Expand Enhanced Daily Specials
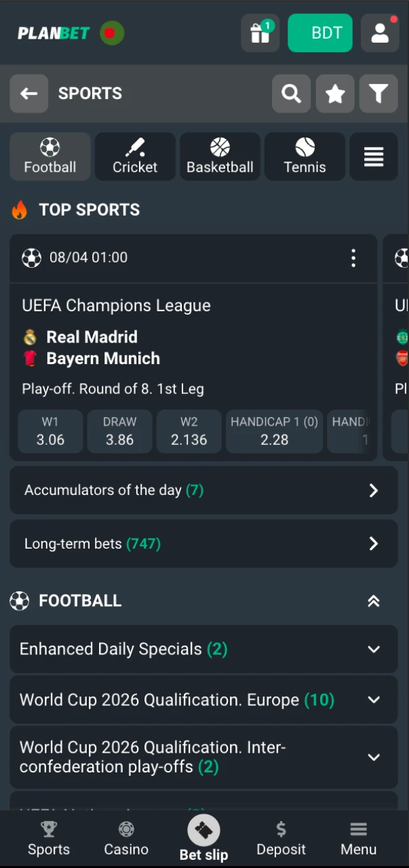Image resolution: width=409 pixels, height=868 pixels. point(203,649)
